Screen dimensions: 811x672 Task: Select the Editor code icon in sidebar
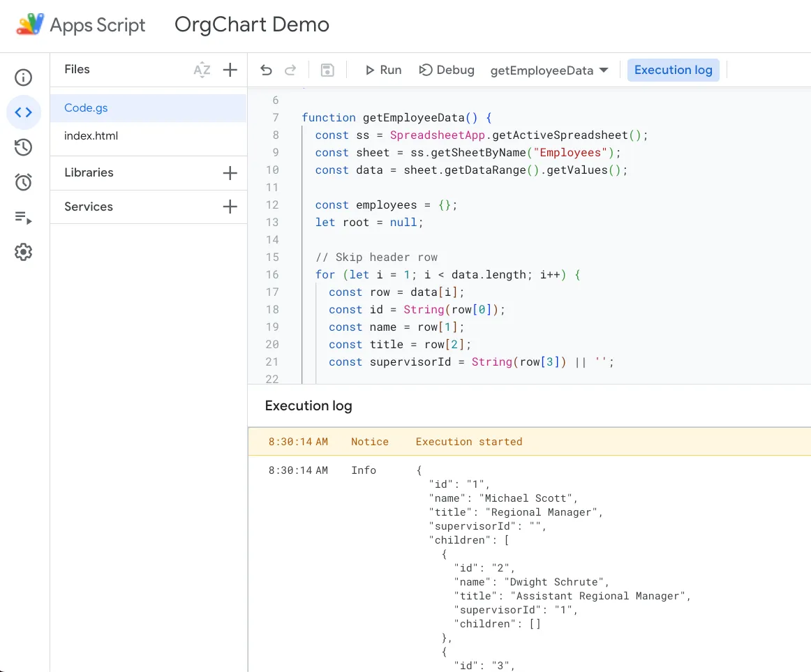point(24,112)
